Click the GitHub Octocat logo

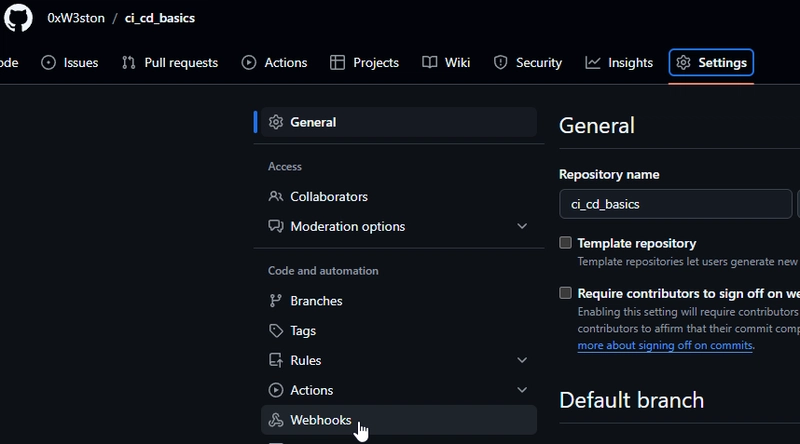(18, 18)
